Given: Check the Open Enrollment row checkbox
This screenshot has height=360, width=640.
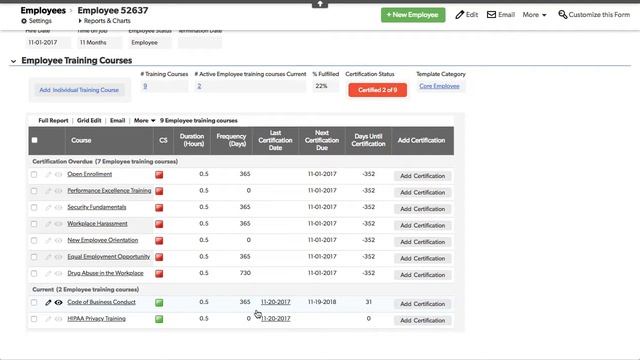Looking at the screenshot, I should pos(34,174).
